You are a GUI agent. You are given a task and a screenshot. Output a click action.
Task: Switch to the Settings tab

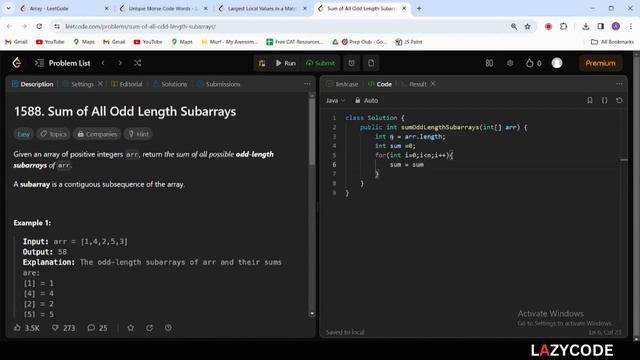click(78, 84)
